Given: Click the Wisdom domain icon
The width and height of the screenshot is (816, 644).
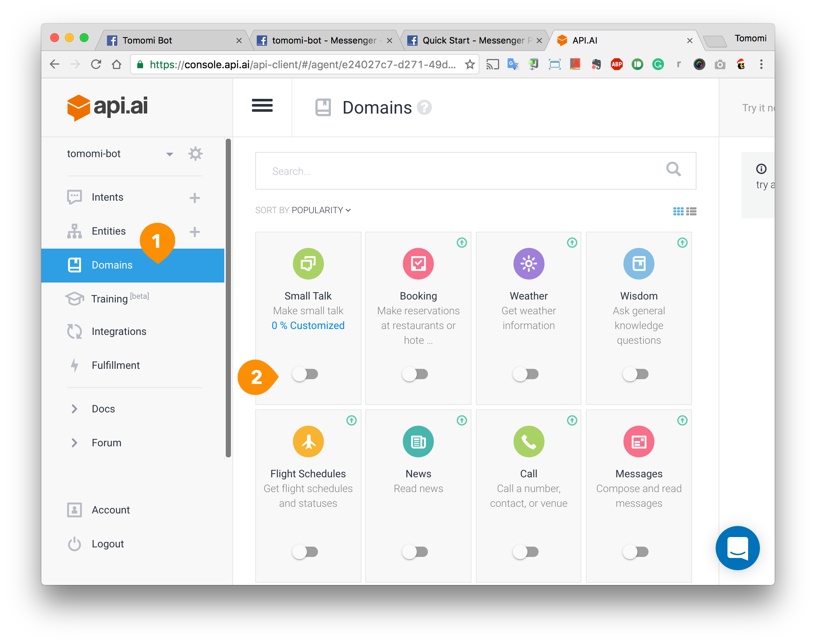Looking at the screenshot, I should (637, 264).
